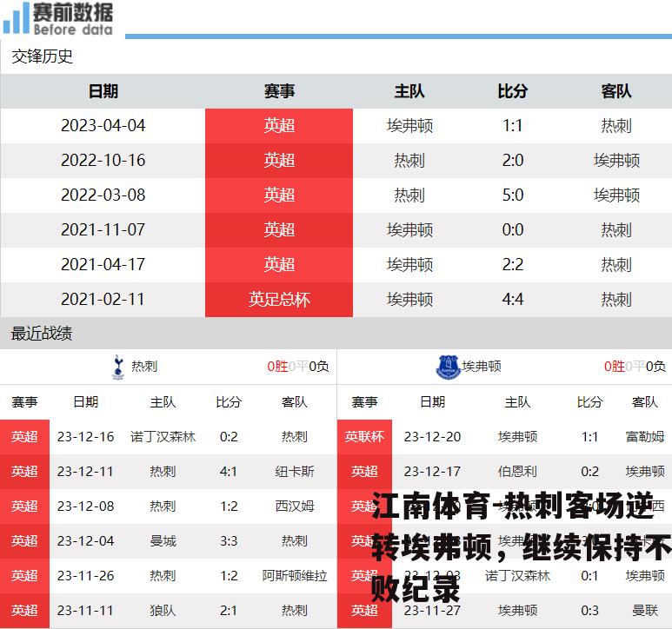Screen dimensions: 672x629
Task: Click the 5:0 score in the 2022-03-08 row
Action: 513,195
